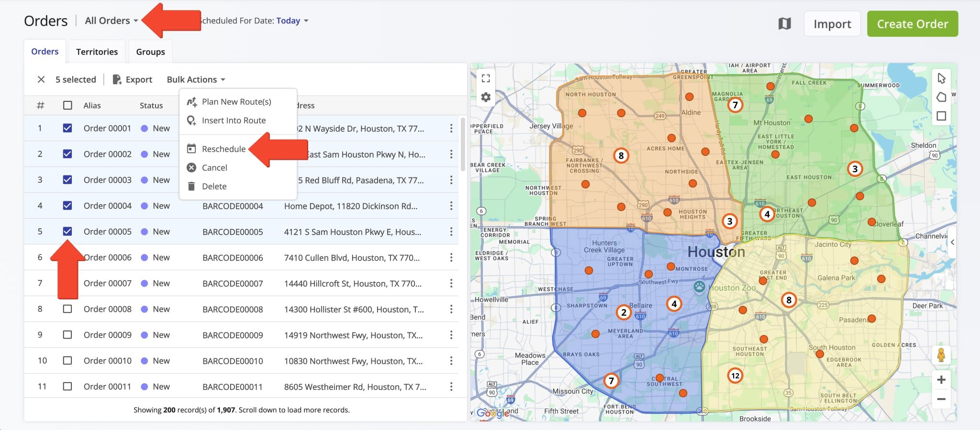This screenshot has width=980, height=430.
Task: Click the # column header
Action: [x=41, y=105]
